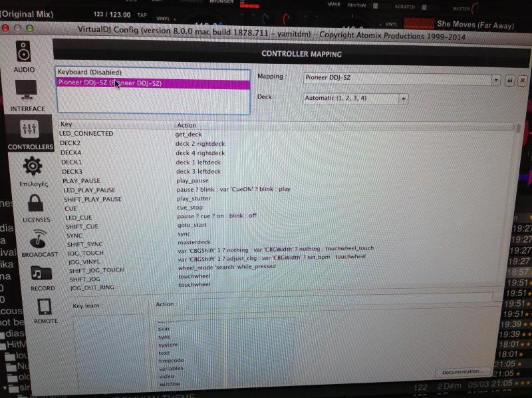Image resolution: width=532 pixels, height=398 pixels.
Task: Select the SHIFT_JOG key row
Action: point(85,280)
